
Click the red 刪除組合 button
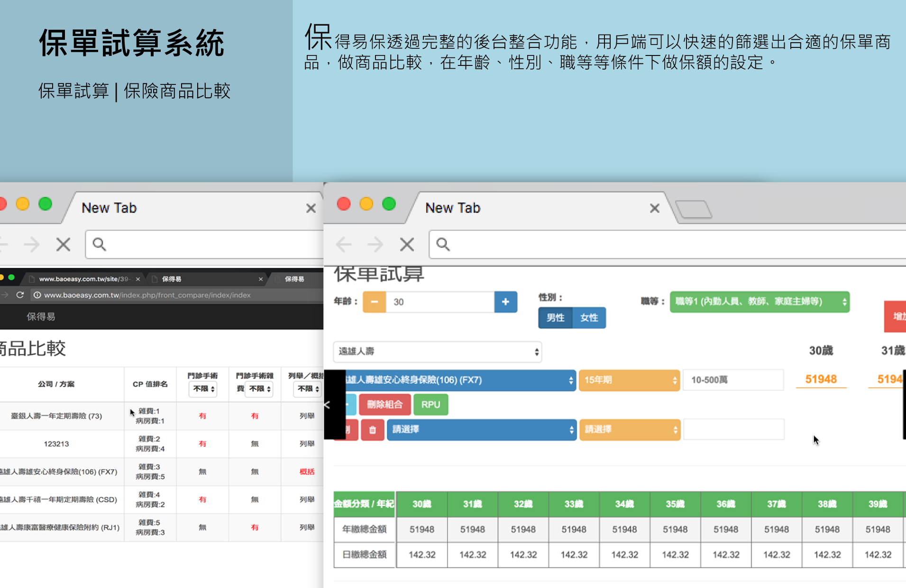click(384, 404)
